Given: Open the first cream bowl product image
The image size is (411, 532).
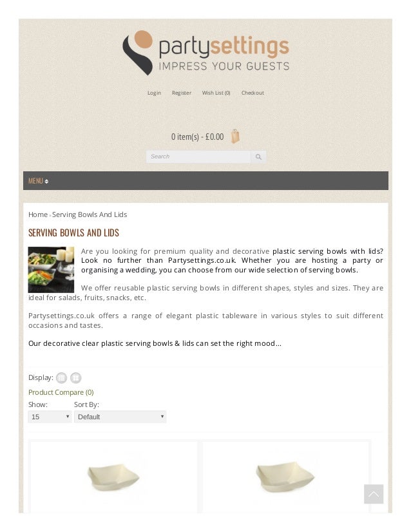Looking at the screenshot, I should click(x=113, y=477).
